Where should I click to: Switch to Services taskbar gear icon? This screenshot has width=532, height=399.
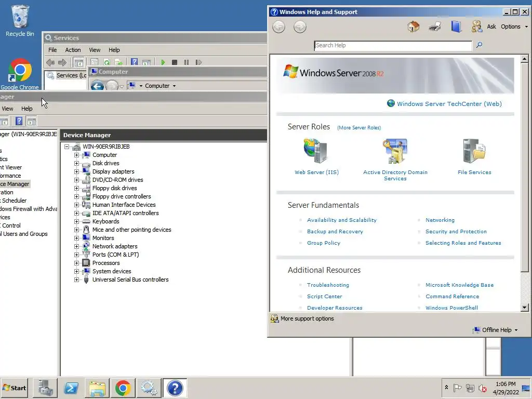tap(149, 388)
